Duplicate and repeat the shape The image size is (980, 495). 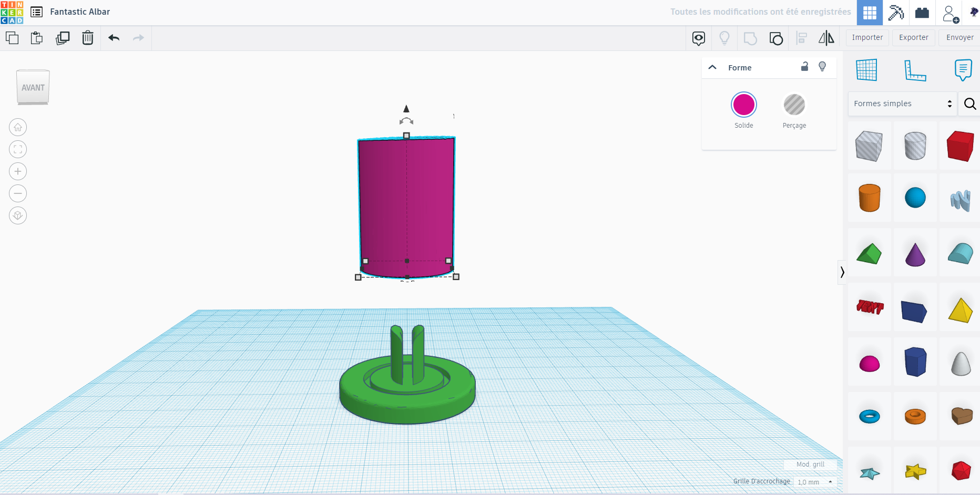click(63, 38)
